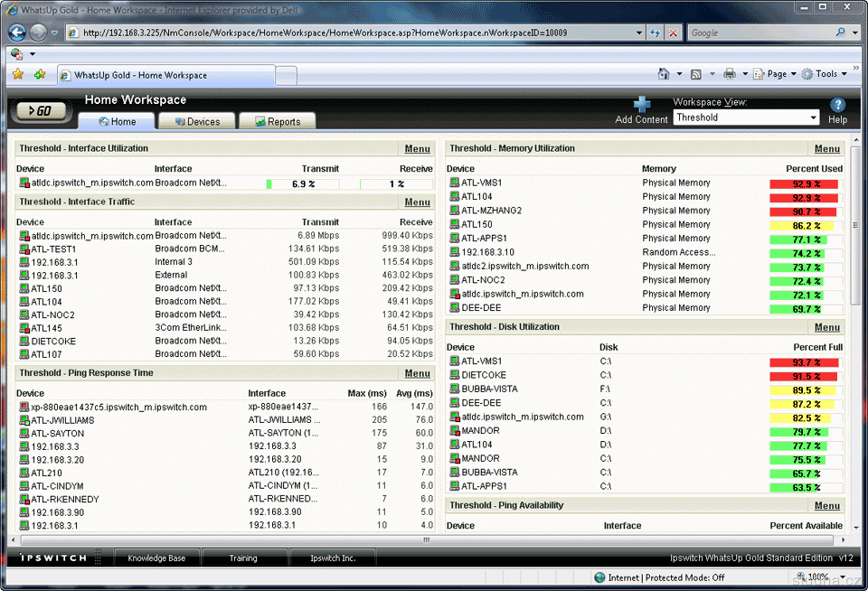
Task: Expand the Tools menu dropdown
Action: [x=825, y=74]
